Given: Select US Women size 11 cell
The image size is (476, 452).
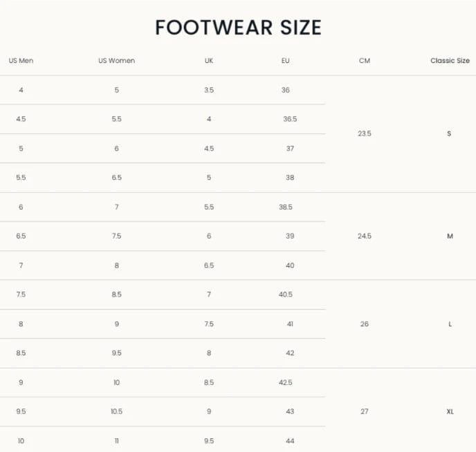Looking at the screenshot, I should [116, 441].
